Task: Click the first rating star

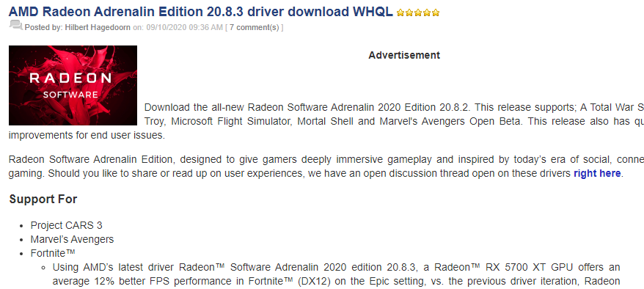Action: coord(401,12)
